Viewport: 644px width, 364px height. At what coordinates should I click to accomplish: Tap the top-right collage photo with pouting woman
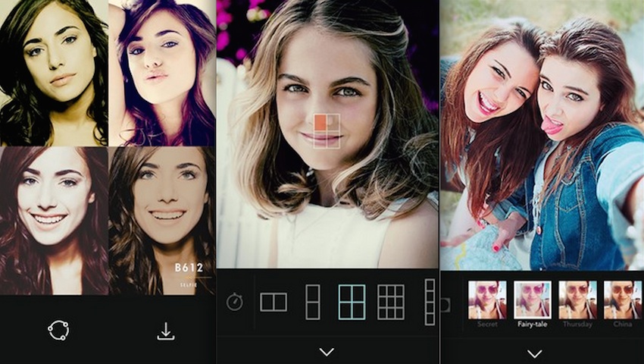162,73
